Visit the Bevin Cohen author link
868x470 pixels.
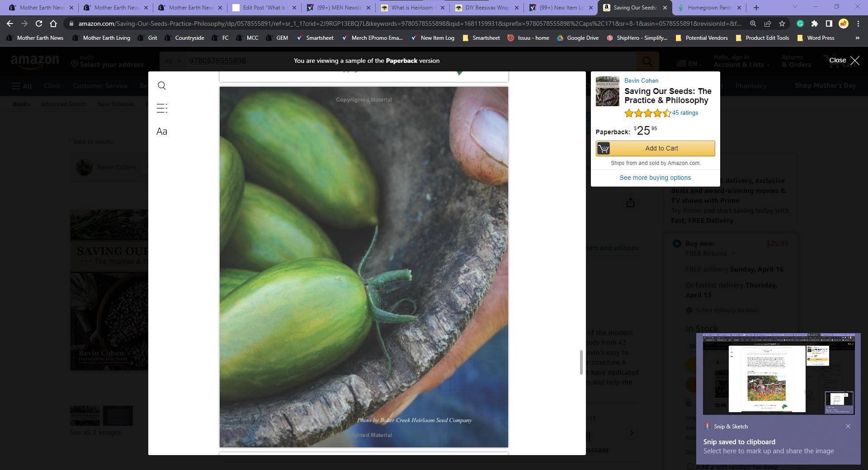(641, 80)
